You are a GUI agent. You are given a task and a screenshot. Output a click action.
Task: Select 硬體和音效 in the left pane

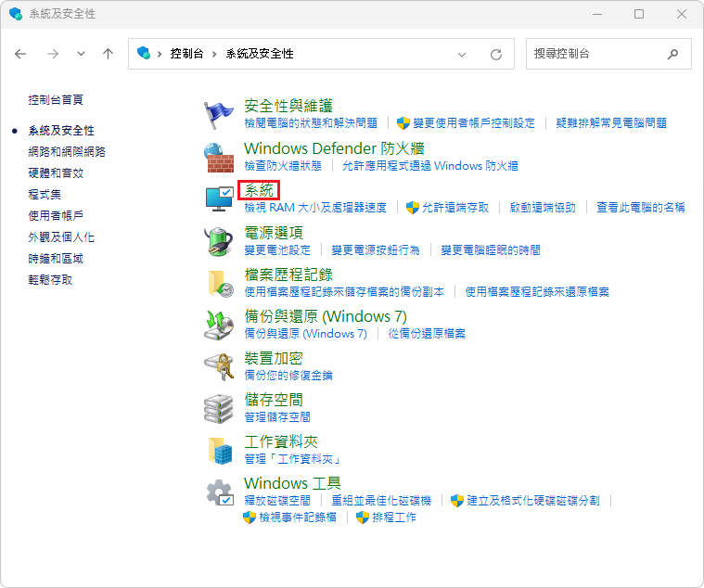pos(56,173)
